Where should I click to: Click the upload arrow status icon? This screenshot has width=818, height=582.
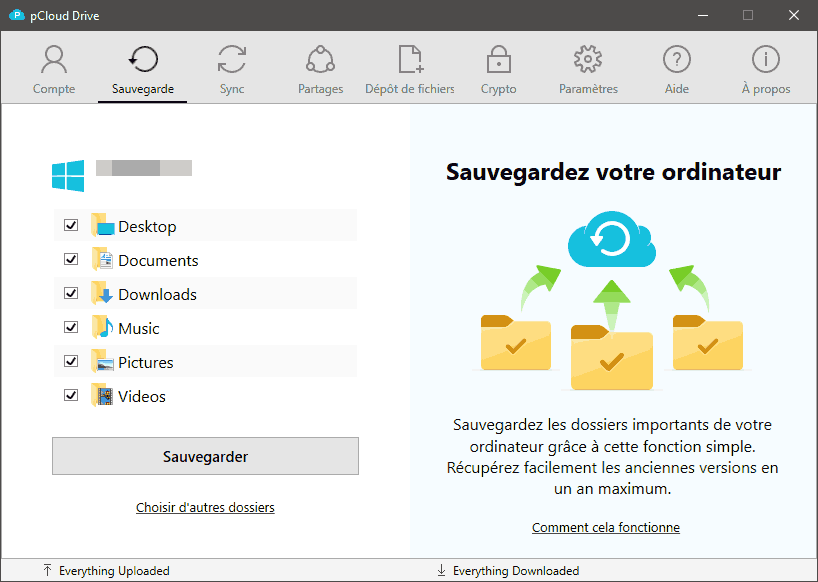point(47,570)
